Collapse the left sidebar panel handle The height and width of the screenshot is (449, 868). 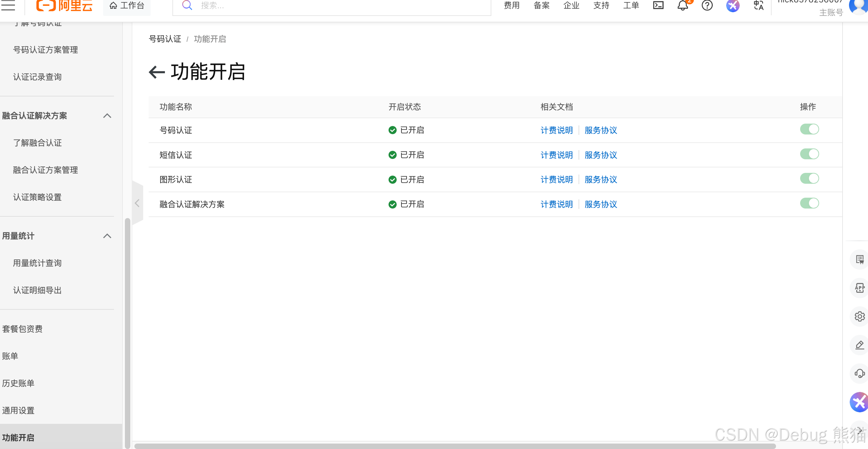tap(137, 203)
